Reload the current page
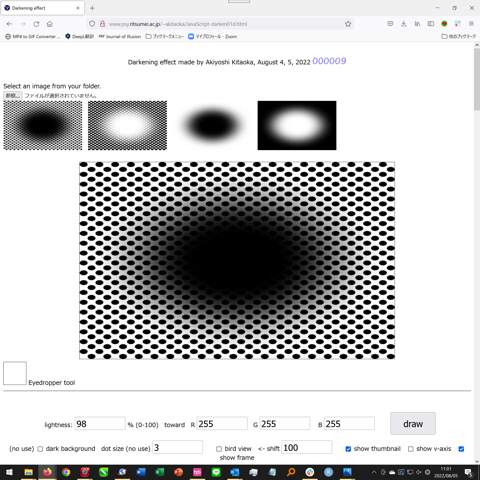Screen dimensions: 480x480 tap(36, 24)
